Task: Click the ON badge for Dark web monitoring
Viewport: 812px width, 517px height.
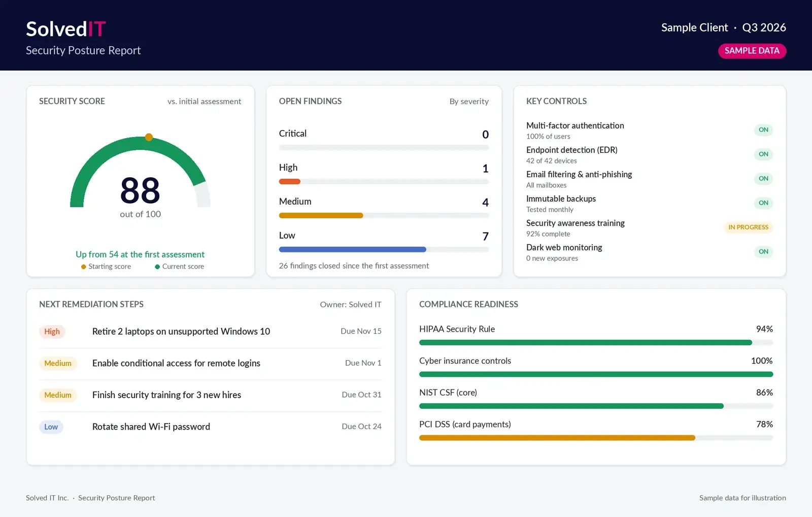Action: click(763, 252)
